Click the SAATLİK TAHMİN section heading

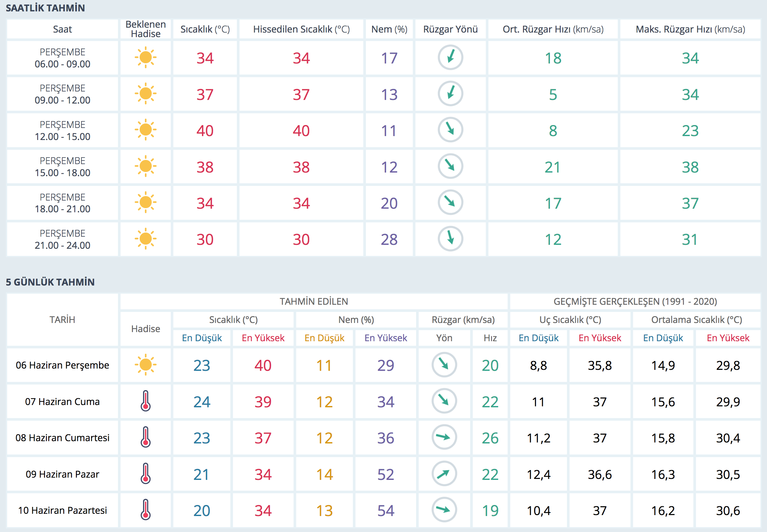tap(45, 8)
